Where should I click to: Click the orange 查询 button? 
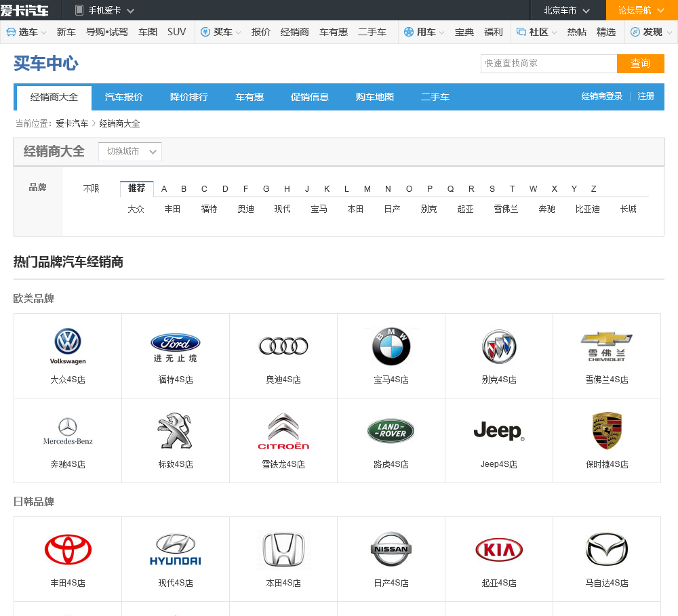[641, 64]
